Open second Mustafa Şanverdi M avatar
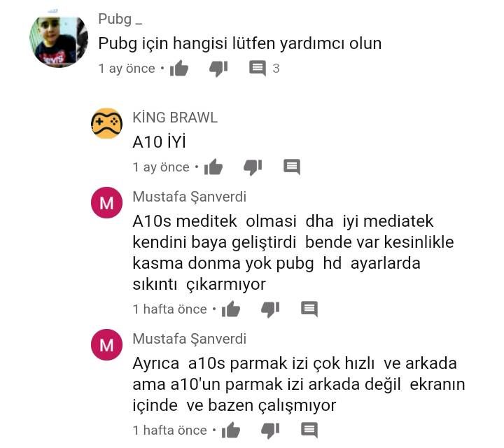This screenshot has width=504, height=448. (x=106, y=344)
